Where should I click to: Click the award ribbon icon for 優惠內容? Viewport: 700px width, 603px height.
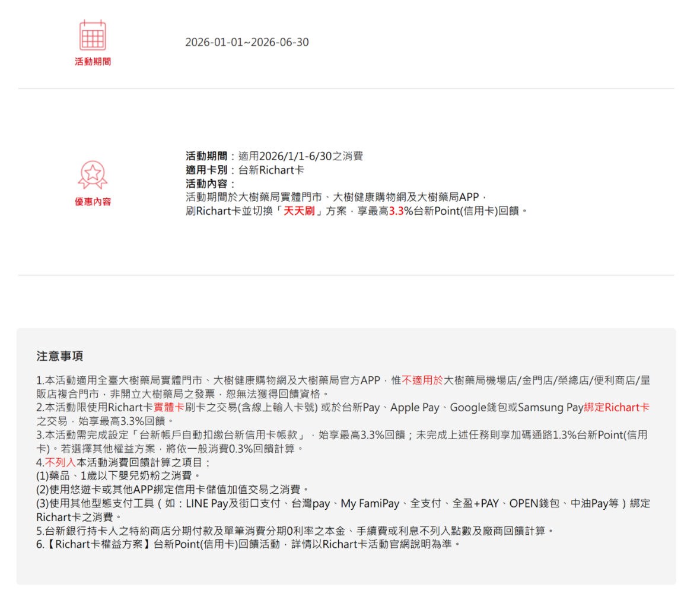tap(93, 175)
